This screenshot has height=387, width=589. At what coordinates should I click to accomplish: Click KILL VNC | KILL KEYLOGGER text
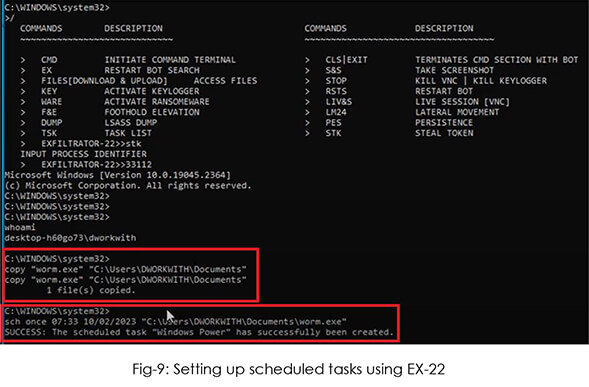[481, 81]
